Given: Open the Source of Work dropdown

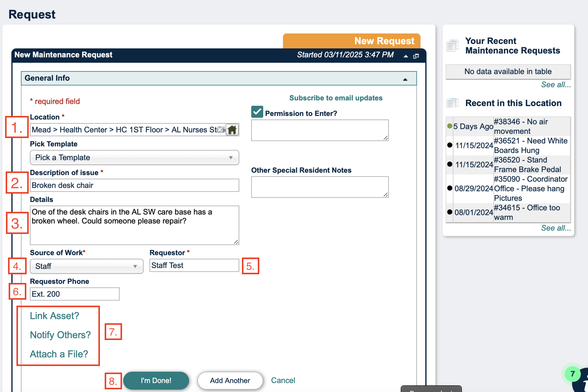Looking at the screenshot, I should pyautogui.click(x=87, y=266).
